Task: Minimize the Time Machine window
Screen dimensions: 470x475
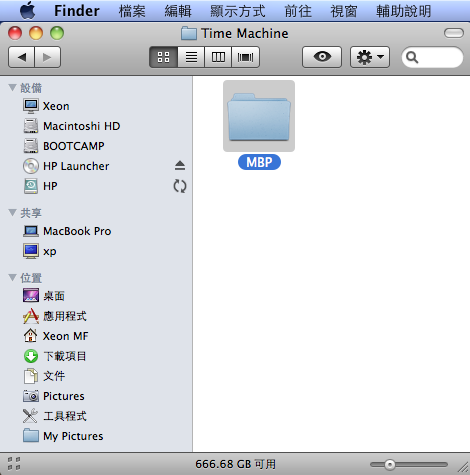Action: [36, 33]
